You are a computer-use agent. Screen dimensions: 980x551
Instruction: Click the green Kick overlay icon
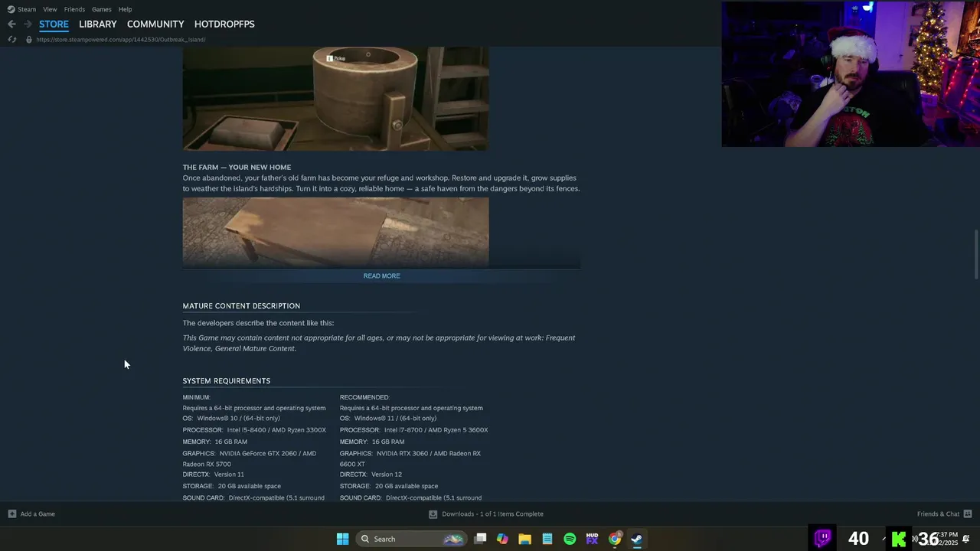[898, 539]
